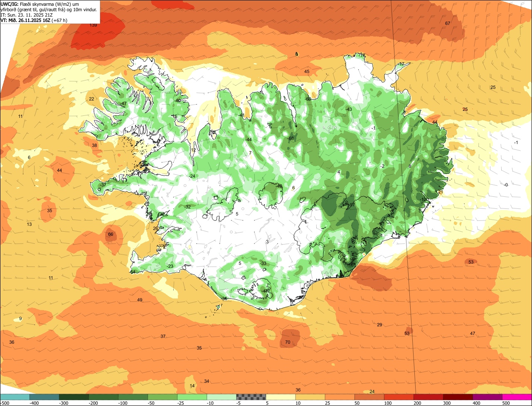Click the '-44' value on the map
This screenshot has width=532, height=406.
pyautogui.click(x=248, y=139)
